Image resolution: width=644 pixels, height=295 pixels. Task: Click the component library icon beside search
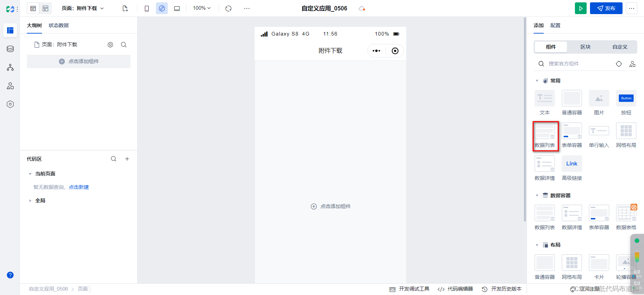tap(632, 64)
